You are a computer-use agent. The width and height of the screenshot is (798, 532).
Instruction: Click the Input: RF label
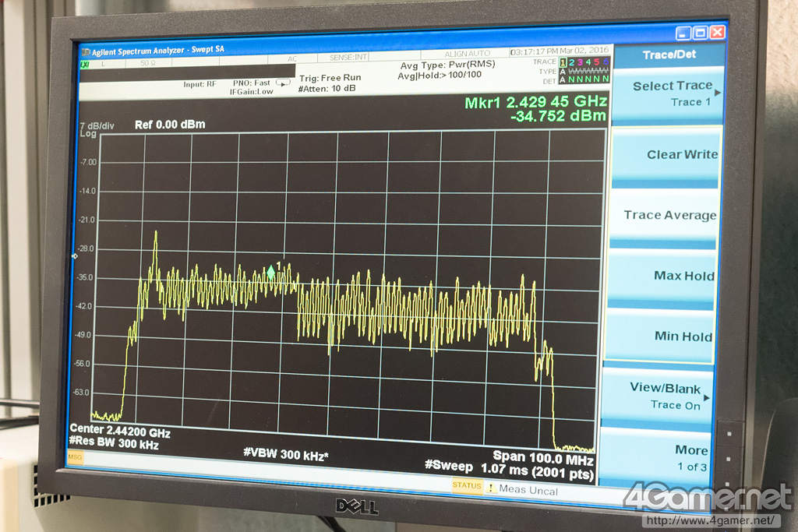(x=200, y=84)
